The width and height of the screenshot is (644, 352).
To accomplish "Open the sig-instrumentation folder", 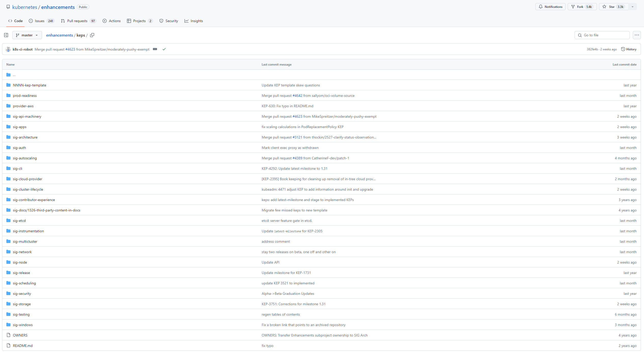I will pyautogui.click(x=28, y=231).
